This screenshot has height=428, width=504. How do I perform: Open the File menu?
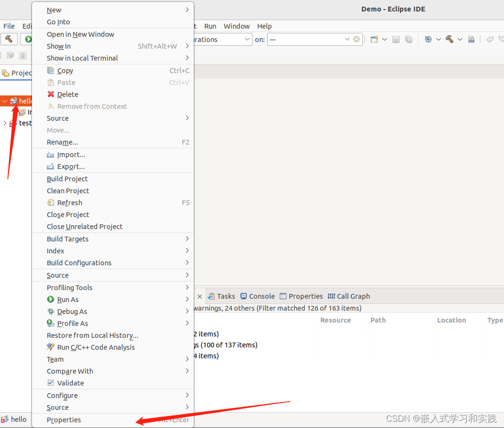point(9,26)
